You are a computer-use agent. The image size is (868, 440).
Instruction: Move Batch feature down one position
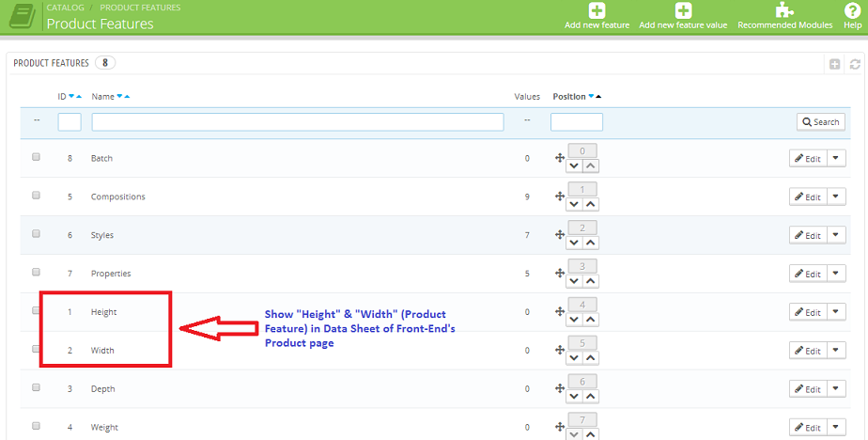[574, 165]
